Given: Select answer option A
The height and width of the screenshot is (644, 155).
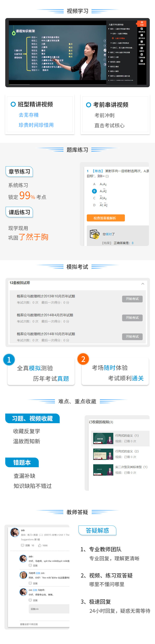Looking at the screenshot, I should (94, 184).
